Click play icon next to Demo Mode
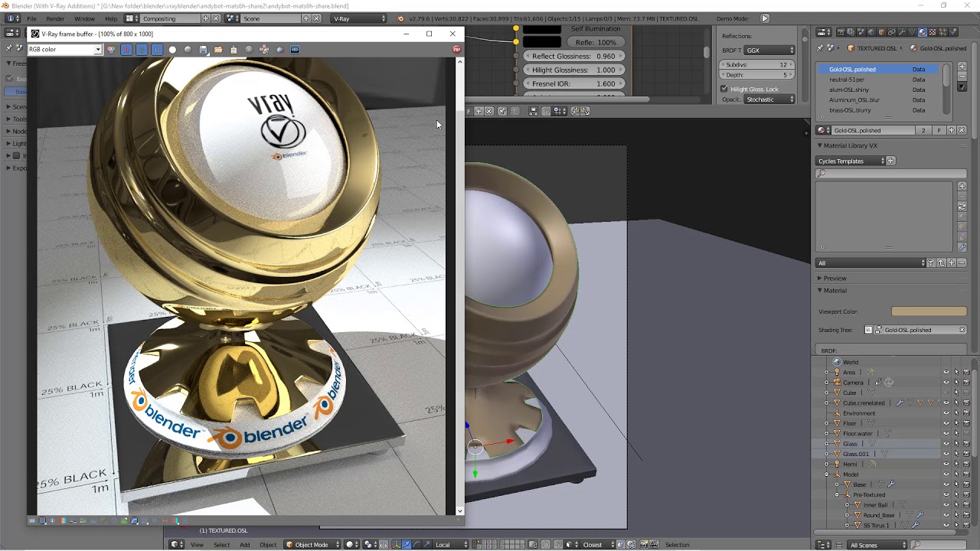Screen dimensions: 980x551 tap(765, 18)
